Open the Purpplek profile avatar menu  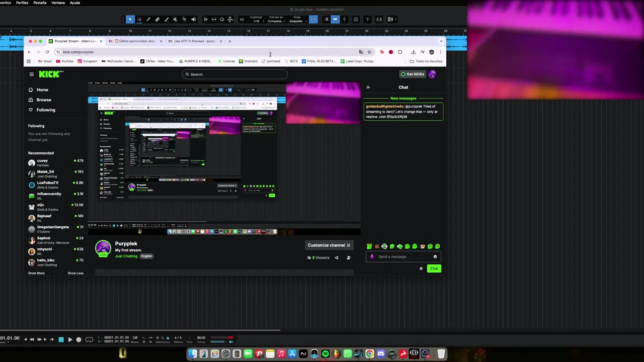[432, 74]
